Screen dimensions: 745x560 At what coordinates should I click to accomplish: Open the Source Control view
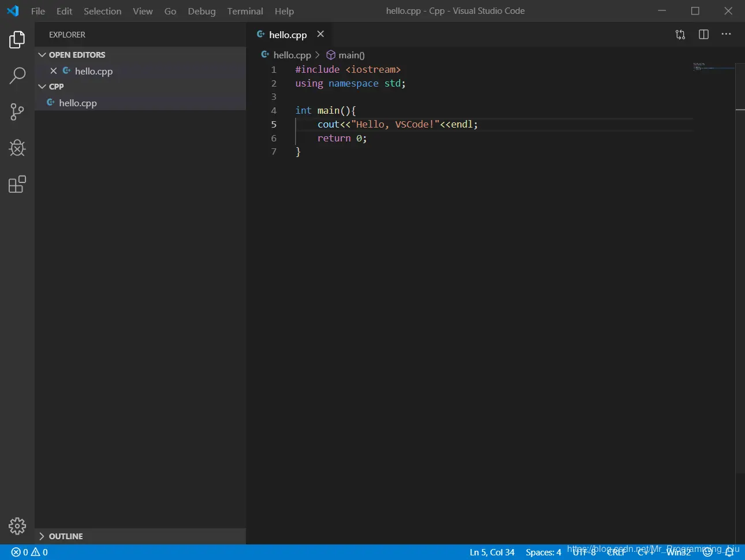(x=17, y=111)
